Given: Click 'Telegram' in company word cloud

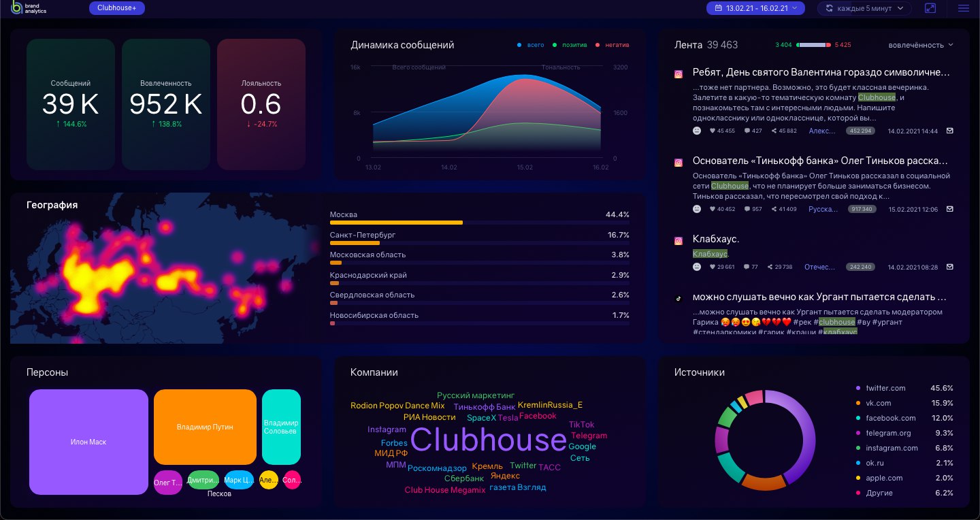Looking at the screenshot, I should point(589,436).
